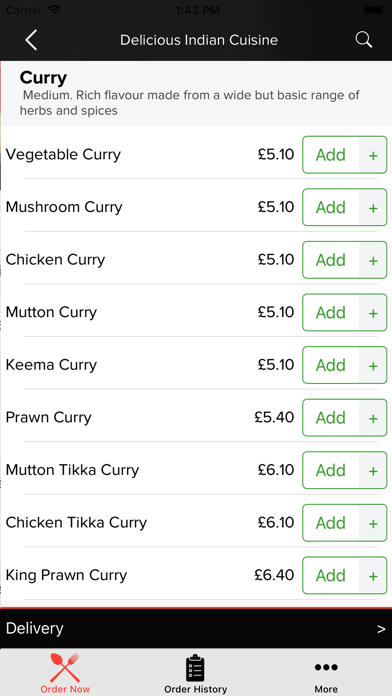Tap plus icon for Prawn Curry

click(x=373, y=418)
